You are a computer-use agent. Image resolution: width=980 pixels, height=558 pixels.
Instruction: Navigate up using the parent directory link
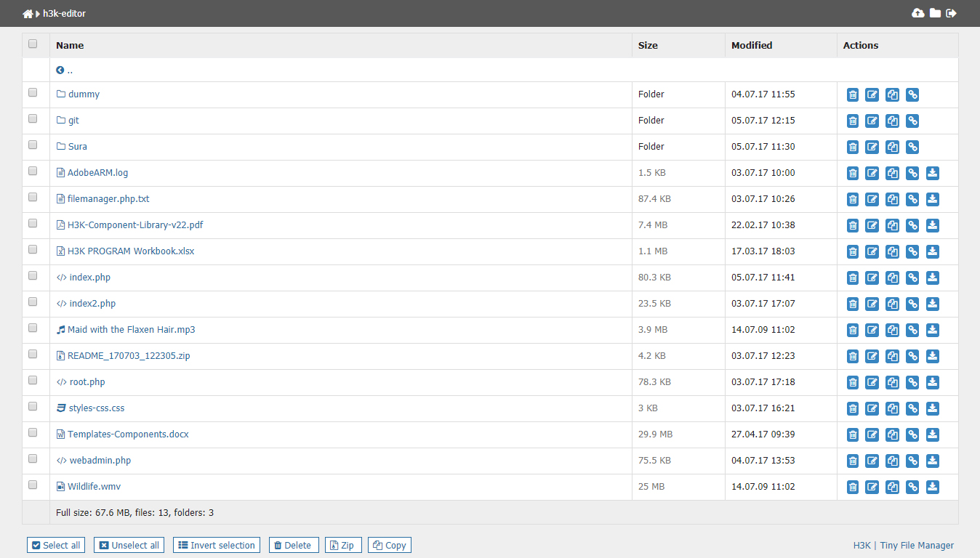click(65, 70)
